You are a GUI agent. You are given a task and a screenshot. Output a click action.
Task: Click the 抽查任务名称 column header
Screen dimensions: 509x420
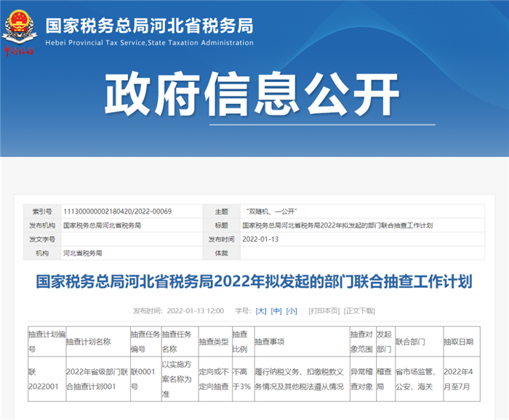[x=180, y=342]
